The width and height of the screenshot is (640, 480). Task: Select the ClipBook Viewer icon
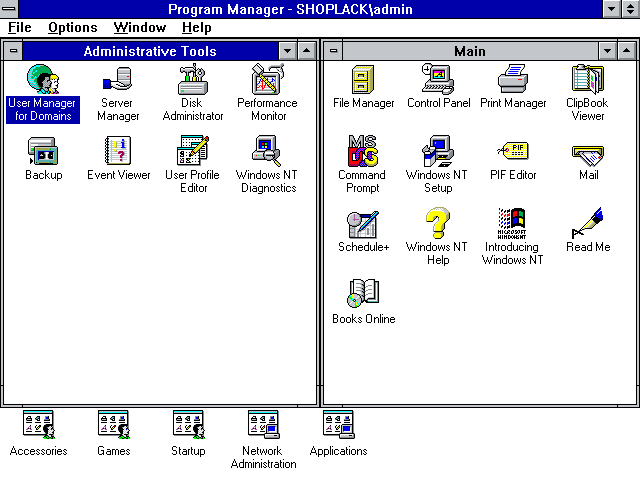coord(588,79)
